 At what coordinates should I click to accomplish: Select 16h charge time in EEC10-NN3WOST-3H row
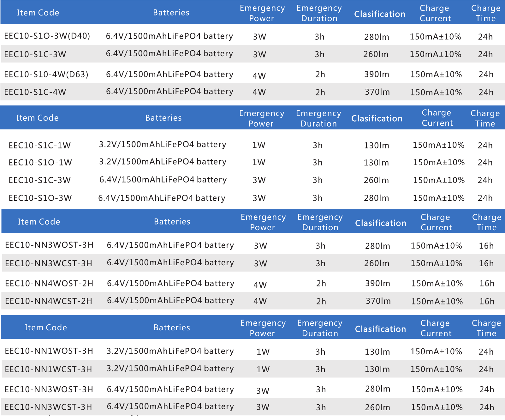click(486, 246)
